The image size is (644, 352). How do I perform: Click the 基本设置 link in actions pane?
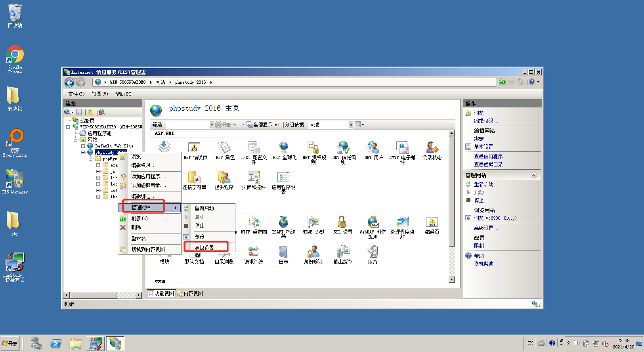coord(486,147)
